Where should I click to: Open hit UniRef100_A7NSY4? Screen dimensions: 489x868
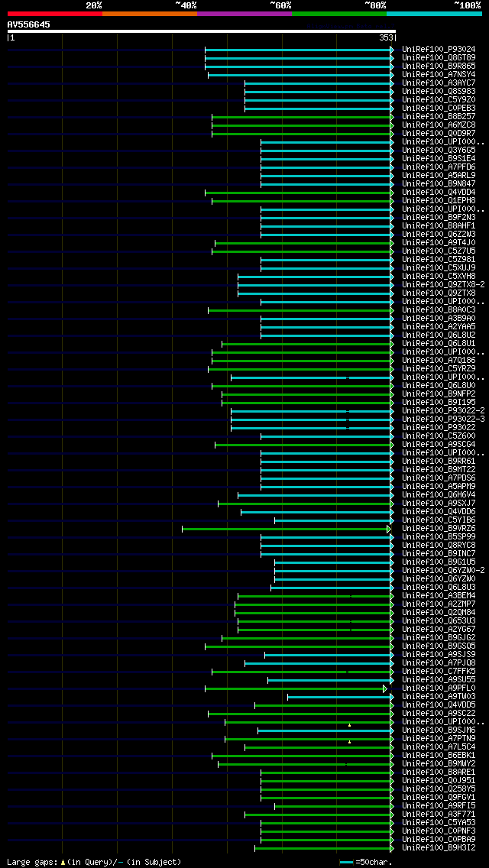click(439, 75)
